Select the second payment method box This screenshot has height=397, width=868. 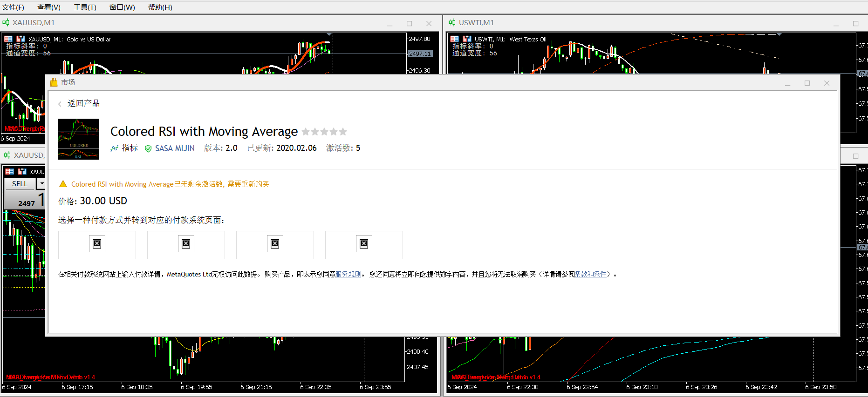pos(186,245)
